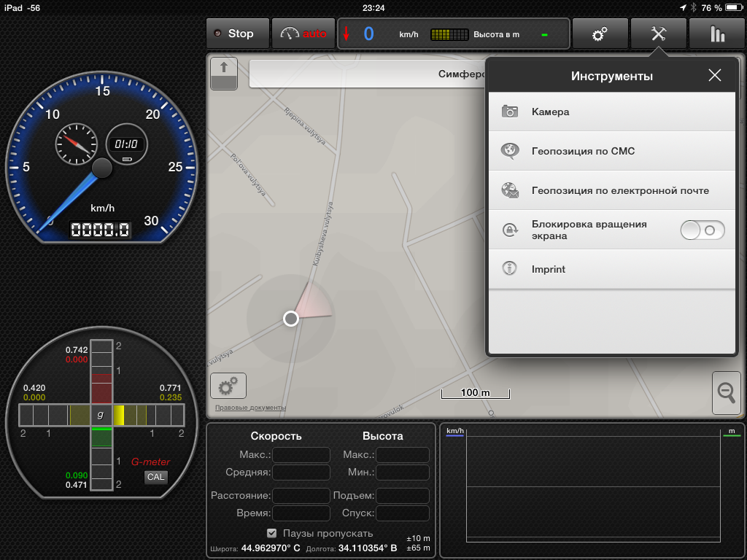Open map settings gear button
The height and width of the screenshot is (560, 747).
pyautogui.click(x=228, y=386)
